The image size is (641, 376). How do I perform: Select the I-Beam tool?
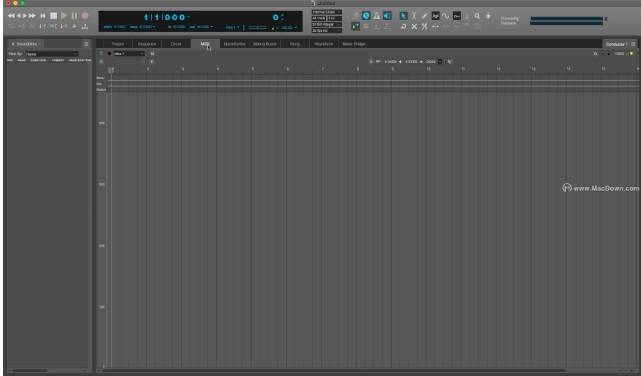(x=414, y=16)
